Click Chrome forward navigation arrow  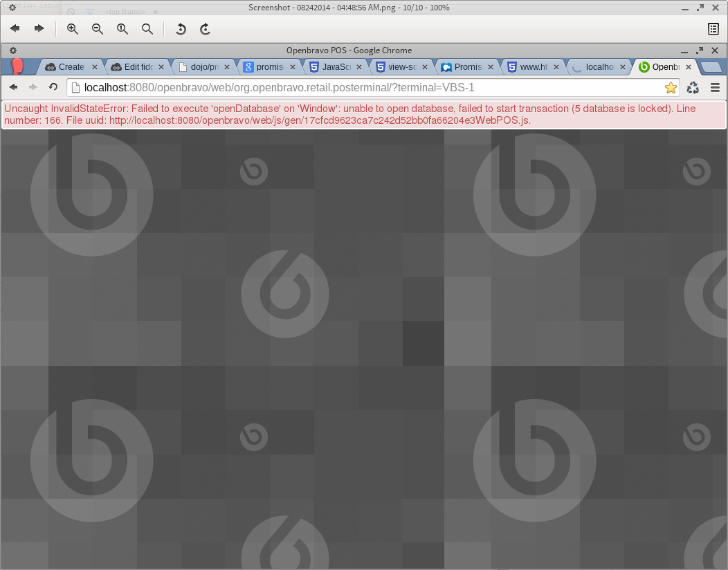coord(33,87)
